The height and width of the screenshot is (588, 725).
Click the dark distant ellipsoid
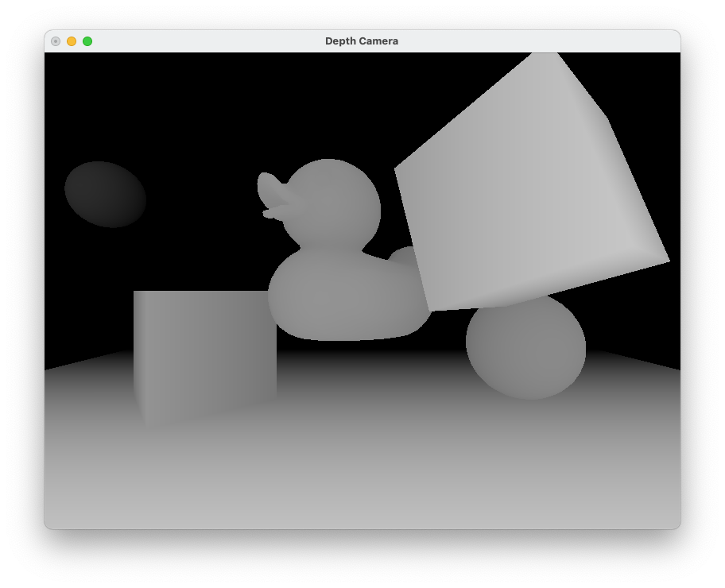click(x=106, y=194)
